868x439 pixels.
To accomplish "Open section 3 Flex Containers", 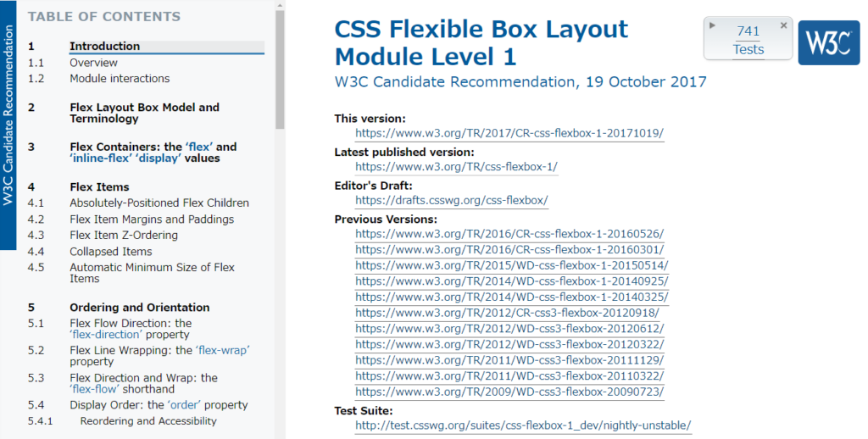I will 153,153.
